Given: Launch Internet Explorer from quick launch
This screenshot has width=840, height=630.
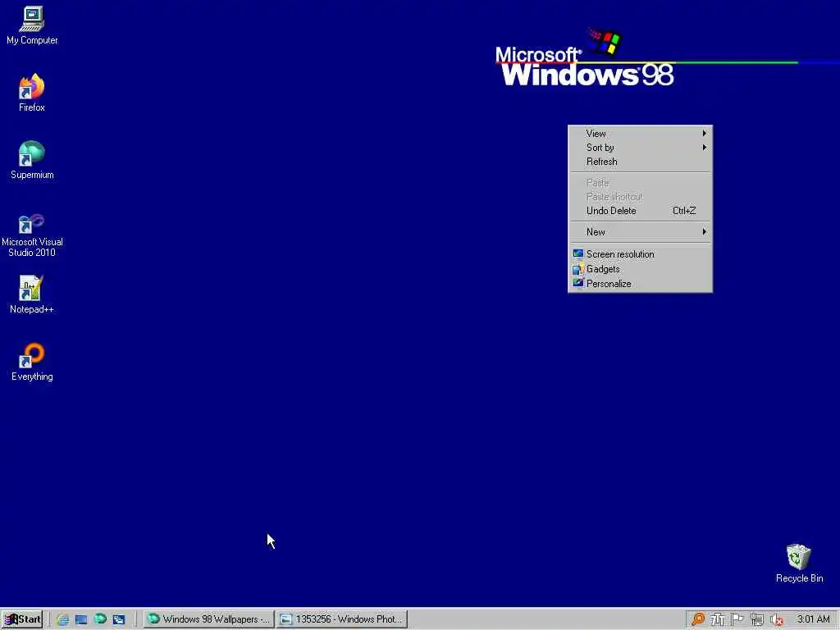Looking at the screenshot, I should tap(62, 619).
